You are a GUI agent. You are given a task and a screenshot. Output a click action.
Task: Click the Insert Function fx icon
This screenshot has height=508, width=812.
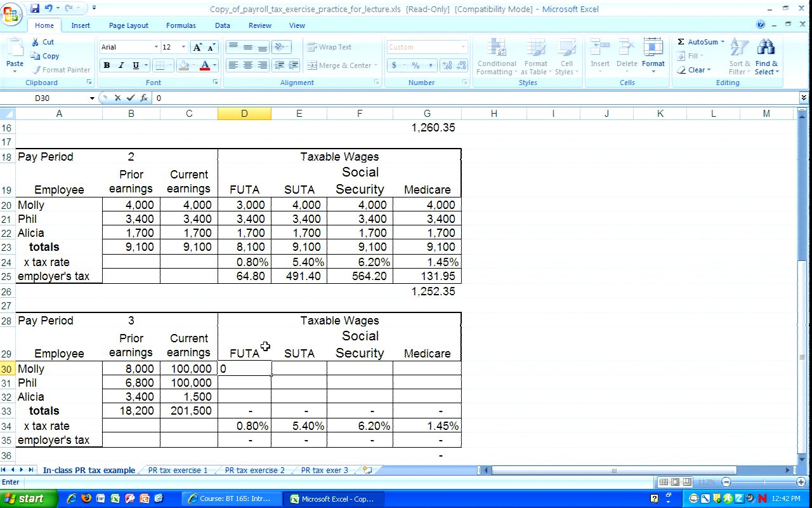tap(144, 98)
